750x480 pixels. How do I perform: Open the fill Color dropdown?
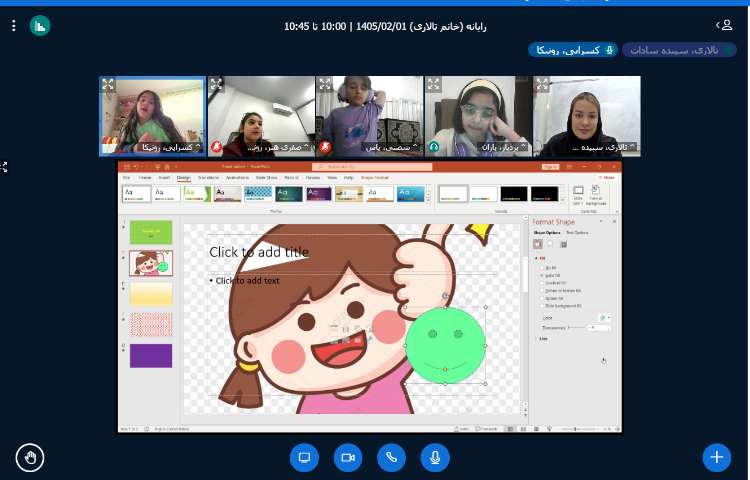[x=605, y=317]
